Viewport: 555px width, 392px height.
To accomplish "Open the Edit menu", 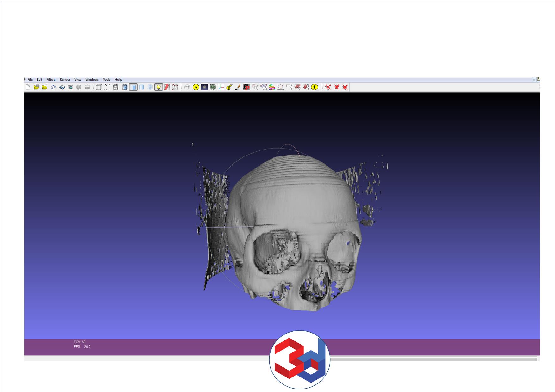I will coord(40,80).
